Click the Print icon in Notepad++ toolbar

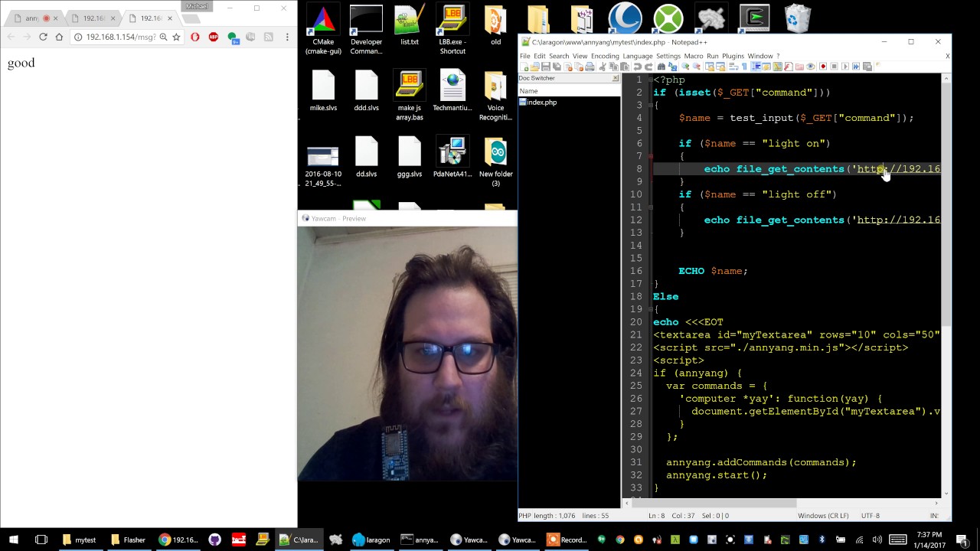coord(590,67)
